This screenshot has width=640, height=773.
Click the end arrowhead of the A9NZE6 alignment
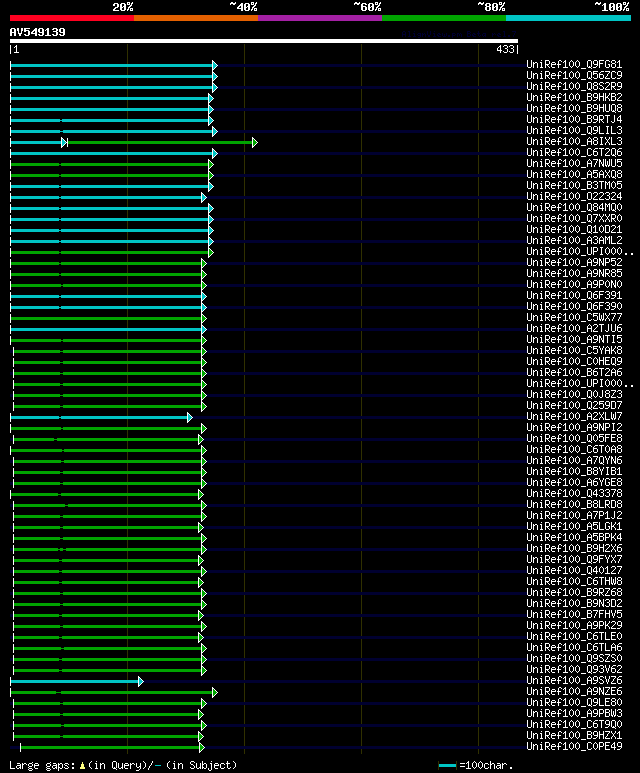pos(215,693)
